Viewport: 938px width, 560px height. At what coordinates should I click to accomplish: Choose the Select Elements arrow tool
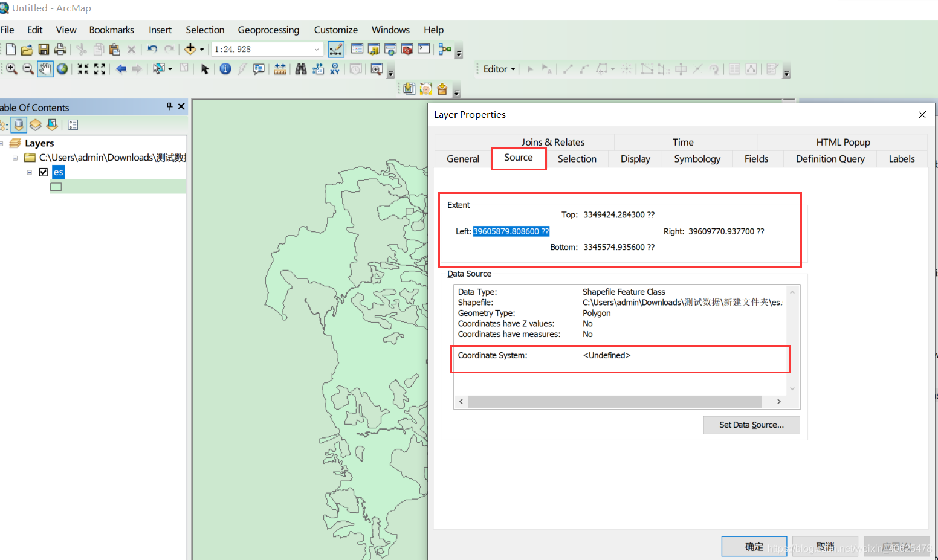(x=205, y=69)
